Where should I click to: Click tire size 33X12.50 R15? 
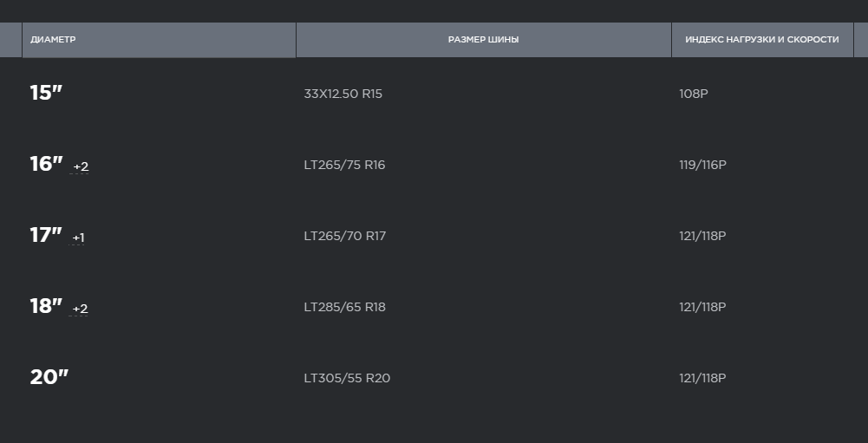point(343,94)
